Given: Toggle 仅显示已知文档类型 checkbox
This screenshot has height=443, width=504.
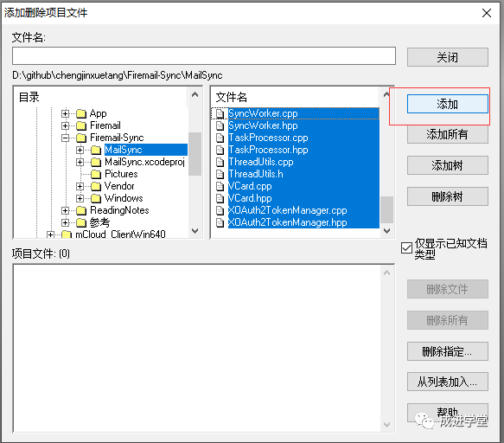Looking at the screenshot, I should 406,248.
